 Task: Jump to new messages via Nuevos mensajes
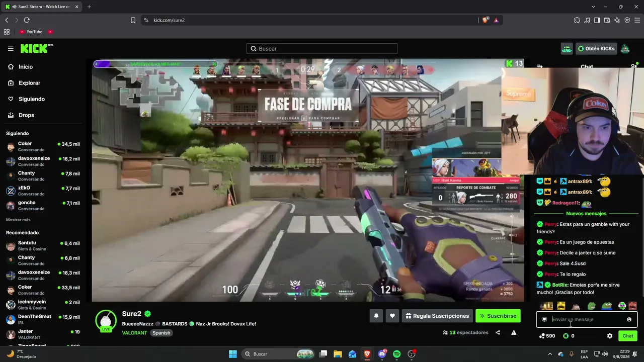pos(586,214)
